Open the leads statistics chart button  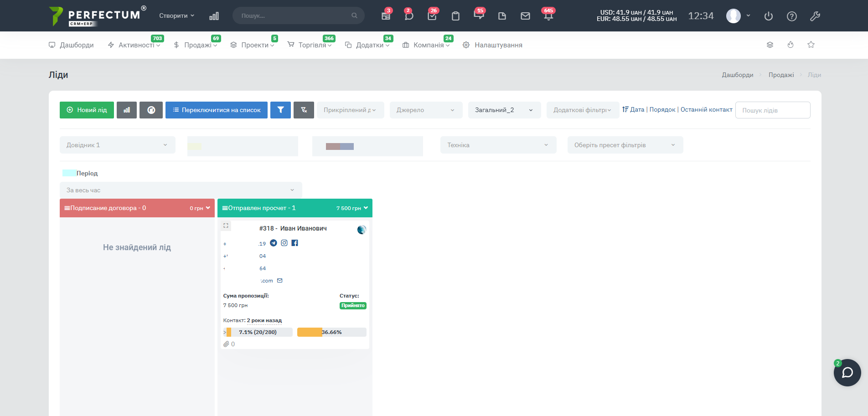click(x=127, y=110)
